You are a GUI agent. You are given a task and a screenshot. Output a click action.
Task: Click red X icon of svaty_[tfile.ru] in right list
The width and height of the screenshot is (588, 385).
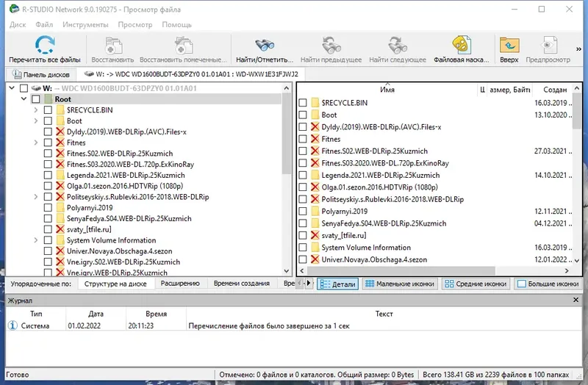click(x=315, y=235)
